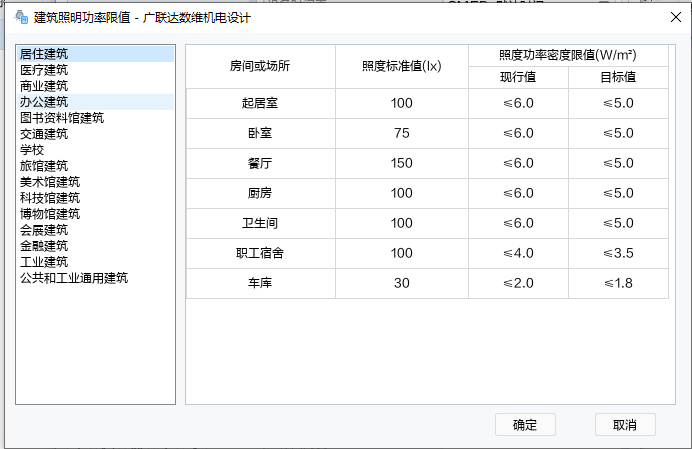Click the 照度标准值(lx) column header

(402, 66)
